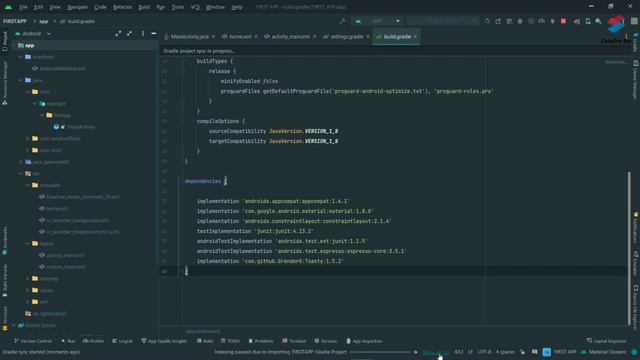Screen dimensions: 640x360
Task: Click the Make Project hammer icon
Action: tap(342, 21)
